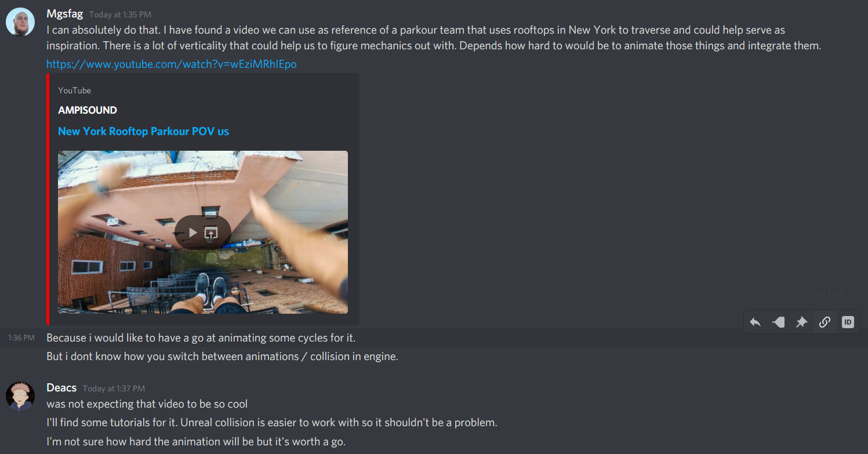Screen dimensions: 868x454
Task: Open the youtube.com watch URL link
Action: (172, 64)
